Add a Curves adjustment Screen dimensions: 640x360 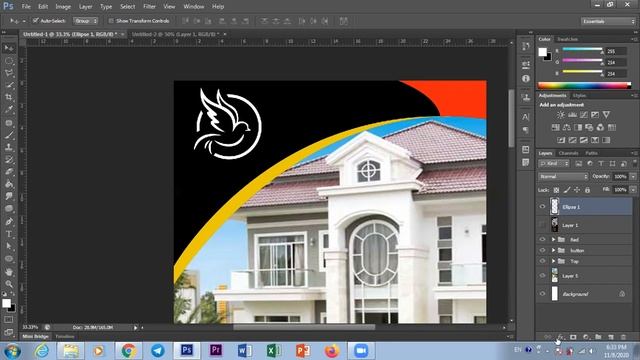(x=584, y=115)
